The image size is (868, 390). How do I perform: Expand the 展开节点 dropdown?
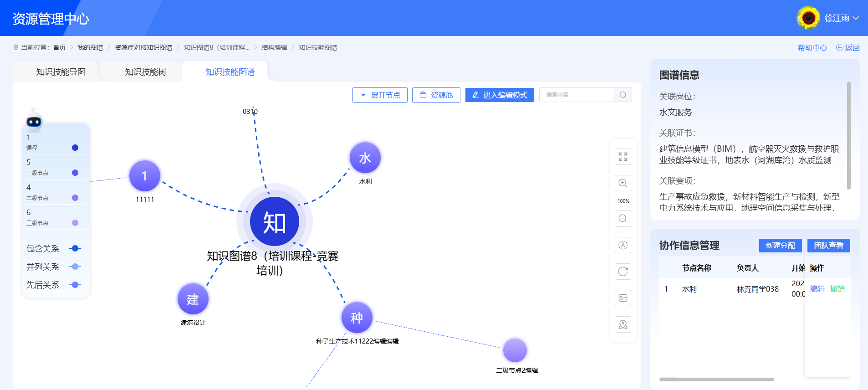[380, 95]
